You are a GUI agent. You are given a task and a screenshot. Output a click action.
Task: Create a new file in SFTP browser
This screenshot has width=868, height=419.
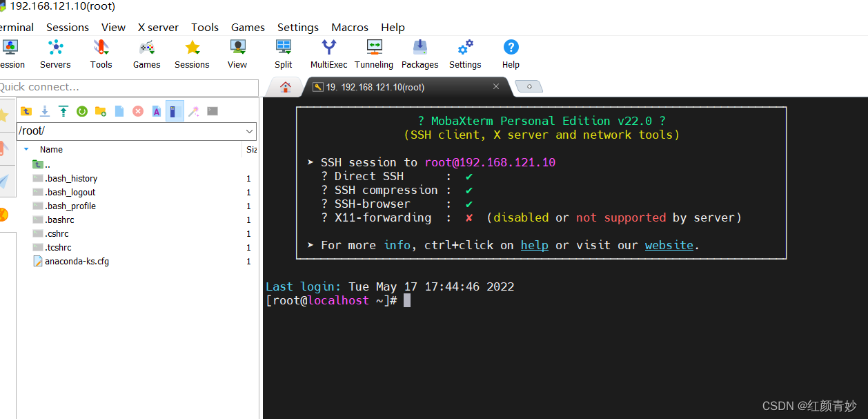point(119,111)
